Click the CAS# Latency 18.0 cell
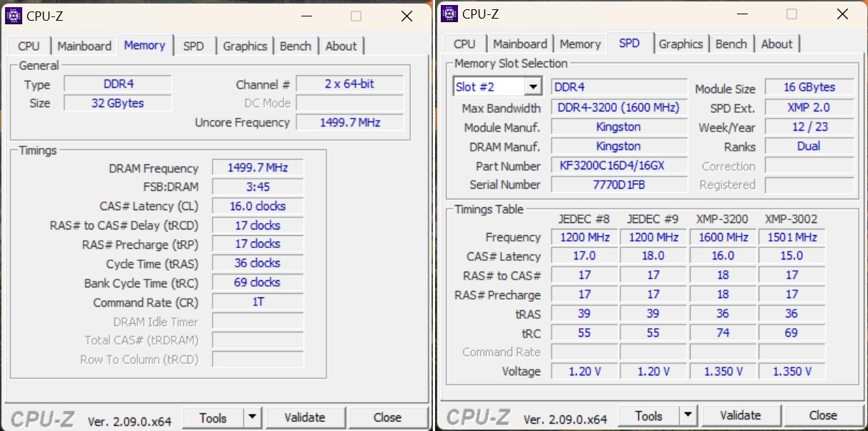The image size is (868, 431). [653, 256]
